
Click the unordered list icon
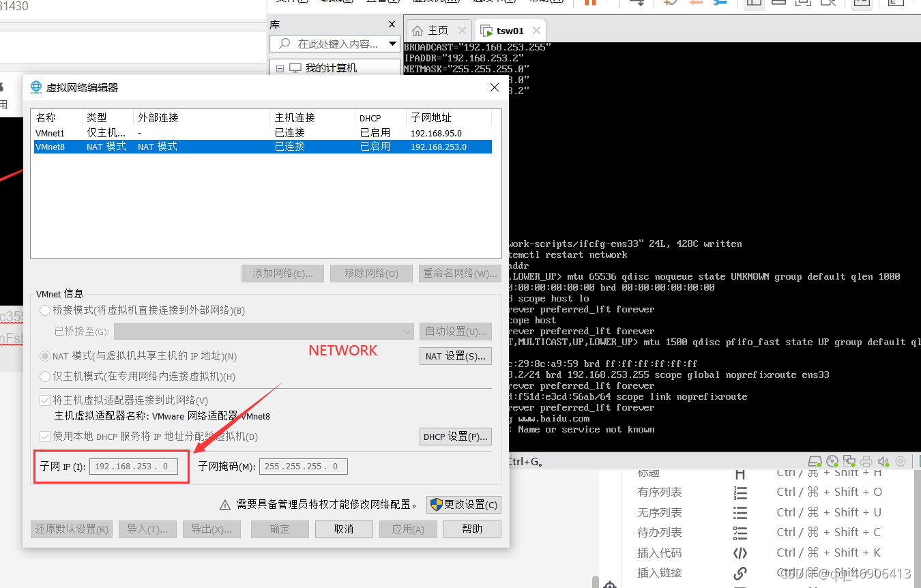(740, 513)
